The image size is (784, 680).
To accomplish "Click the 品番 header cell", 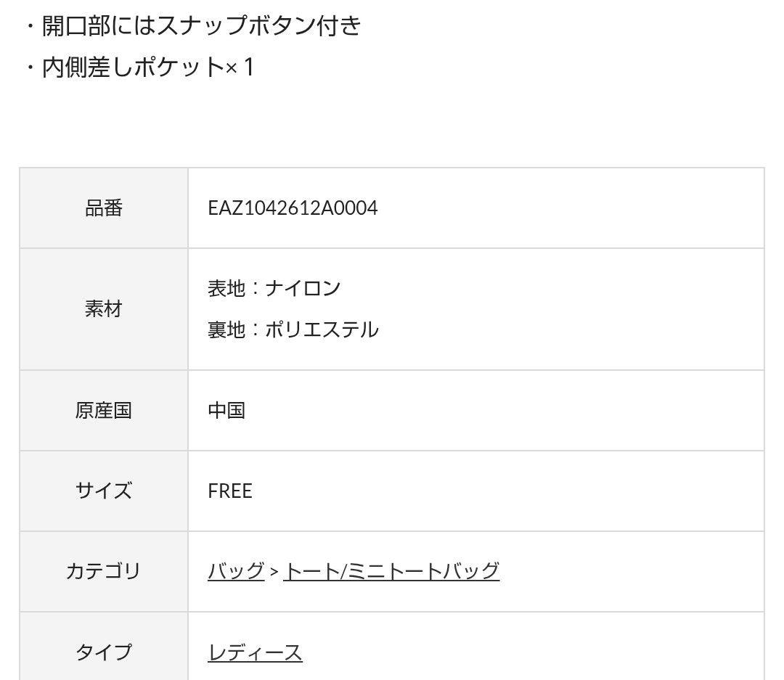I will coord(104,208).
